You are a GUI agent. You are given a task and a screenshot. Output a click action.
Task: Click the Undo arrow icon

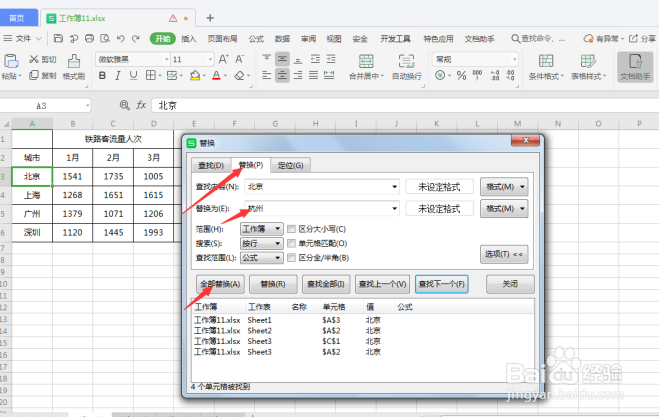click(x=121, y=39)
